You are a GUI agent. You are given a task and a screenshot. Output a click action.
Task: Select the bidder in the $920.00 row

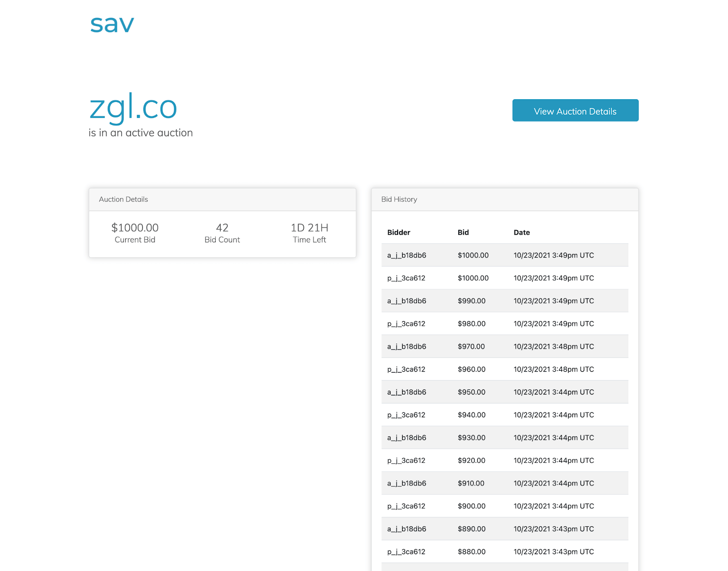pyautogui.click(x=406, y=460)
